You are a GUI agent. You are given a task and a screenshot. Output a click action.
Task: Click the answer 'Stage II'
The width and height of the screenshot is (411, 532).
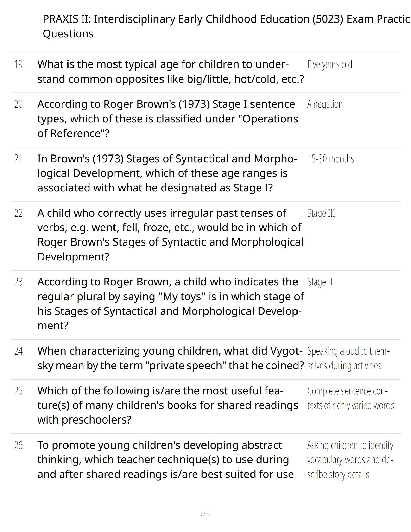(x=320, y=282)
